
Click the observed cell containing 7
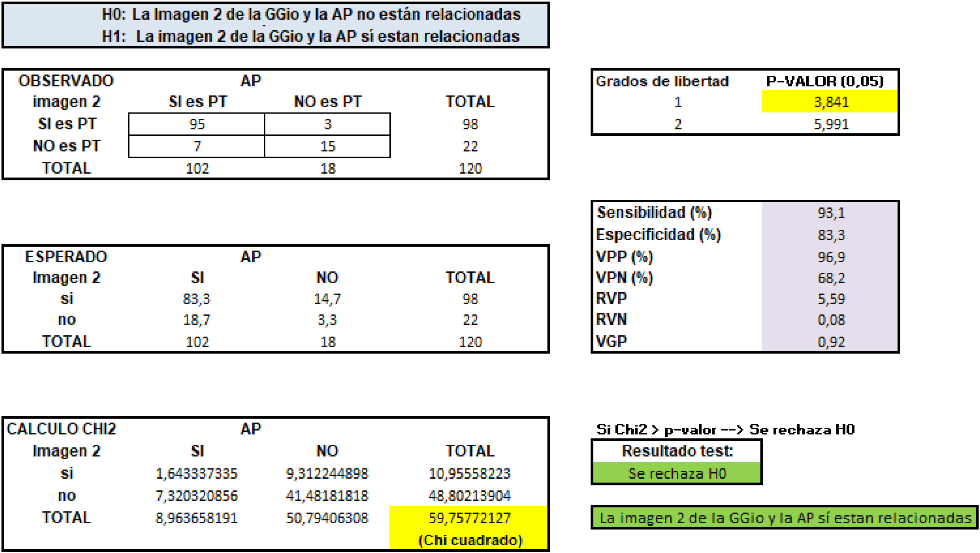tap(197, 146)
